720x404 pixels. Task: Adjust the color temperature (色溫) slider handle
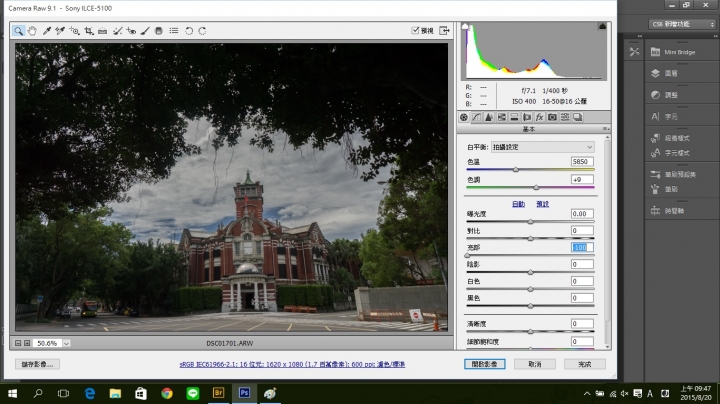pos(516,169)
